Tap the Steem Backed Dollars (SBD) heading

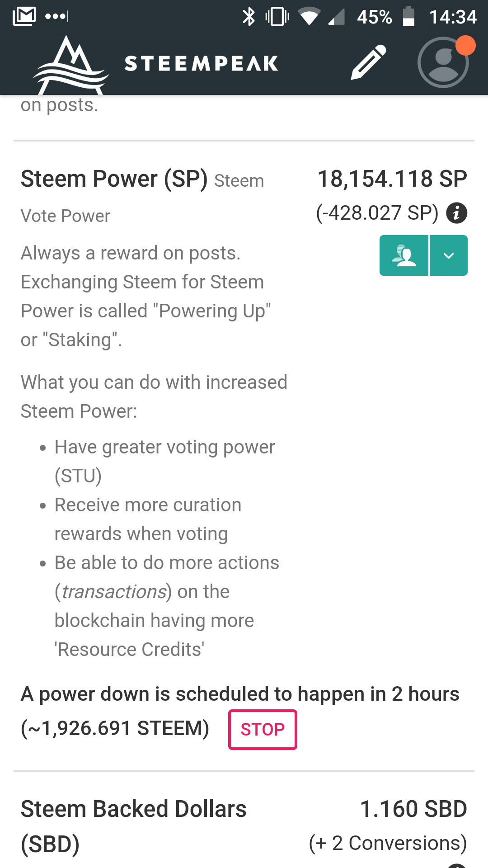(133, 826)
